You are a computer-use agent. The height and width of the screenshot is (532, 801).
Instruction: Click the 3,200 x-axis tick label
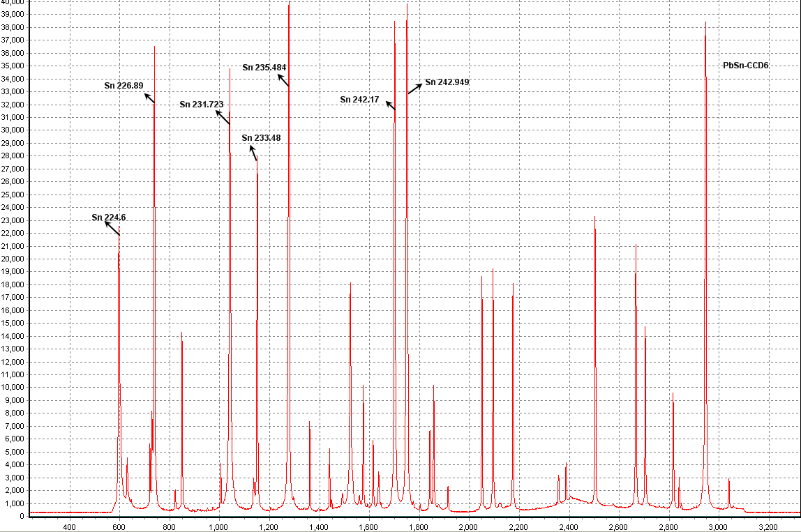click(768, 526)
